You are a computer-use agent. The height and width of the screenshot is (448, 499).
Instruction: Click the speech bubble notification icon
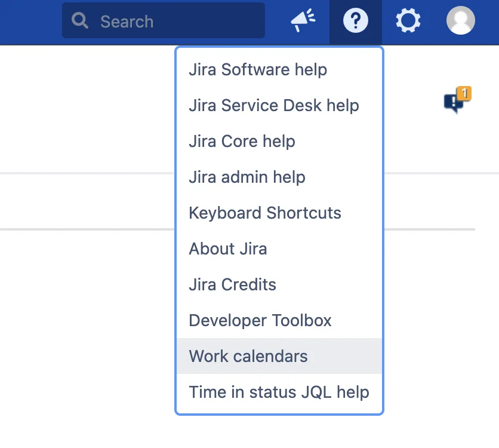pyautogui.click(x=454, y=103)
